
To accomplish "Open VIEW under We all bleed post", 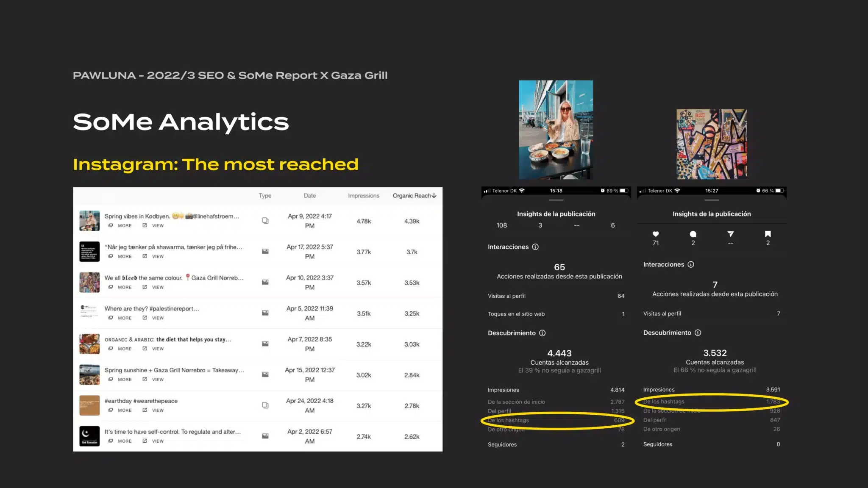I will 153,287.
